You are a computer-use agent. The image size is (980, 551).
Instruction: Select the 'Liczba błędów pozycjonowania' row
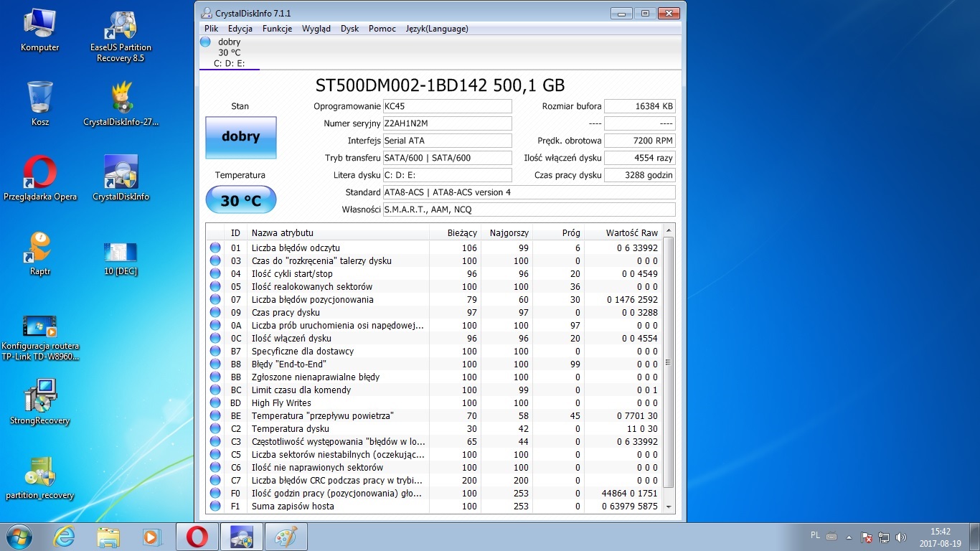434,299
